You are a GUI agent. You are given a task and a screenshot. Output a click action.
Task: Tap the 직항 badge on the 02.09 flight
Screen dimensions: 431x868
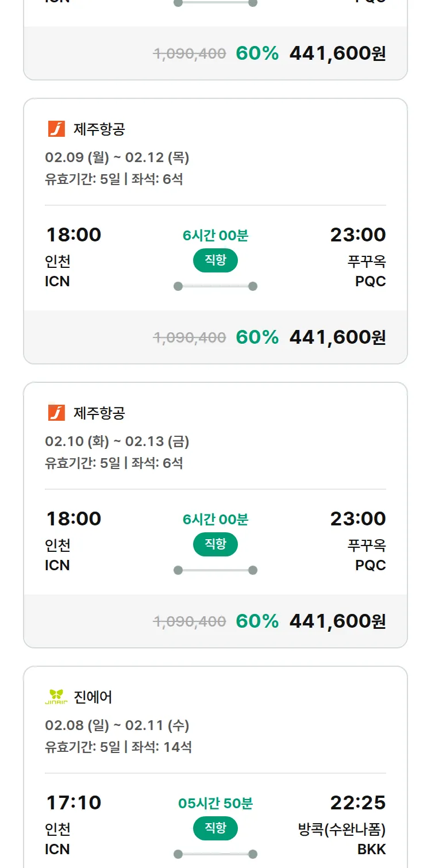pyautogui.click(x=215, y=260)
